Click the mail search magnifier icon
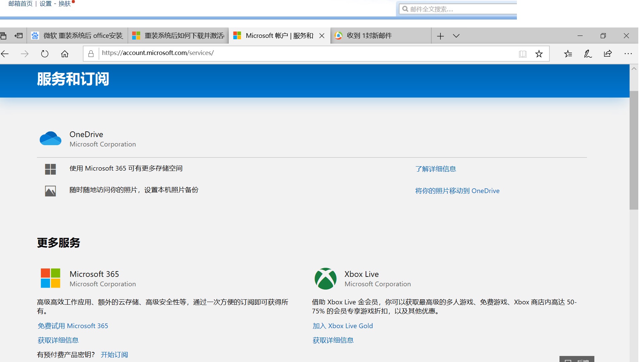 405,9
